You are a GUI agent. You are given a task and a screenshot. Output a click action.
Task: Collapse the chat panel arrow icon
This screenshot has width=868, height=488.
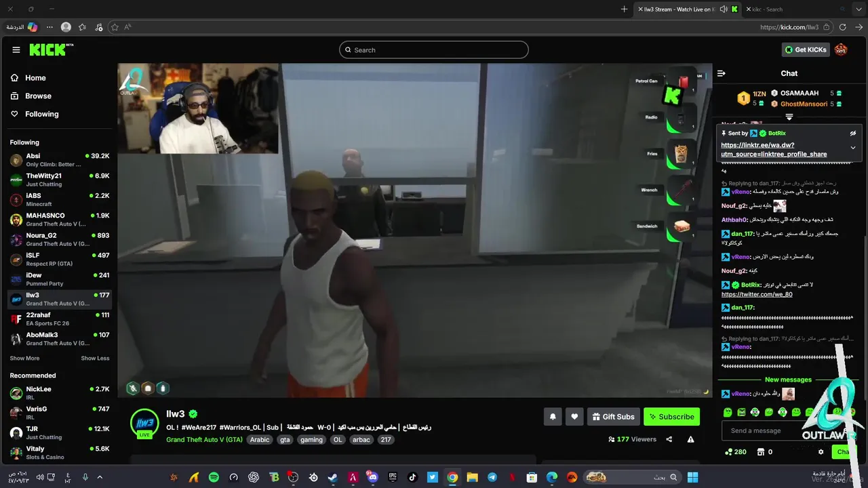(x=722, y=73)
